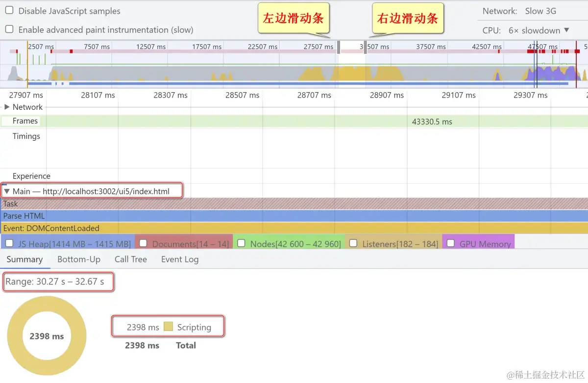588x383 pixels.
Task: Grab the right overview selection handle
Action: (x=366, y=47)
